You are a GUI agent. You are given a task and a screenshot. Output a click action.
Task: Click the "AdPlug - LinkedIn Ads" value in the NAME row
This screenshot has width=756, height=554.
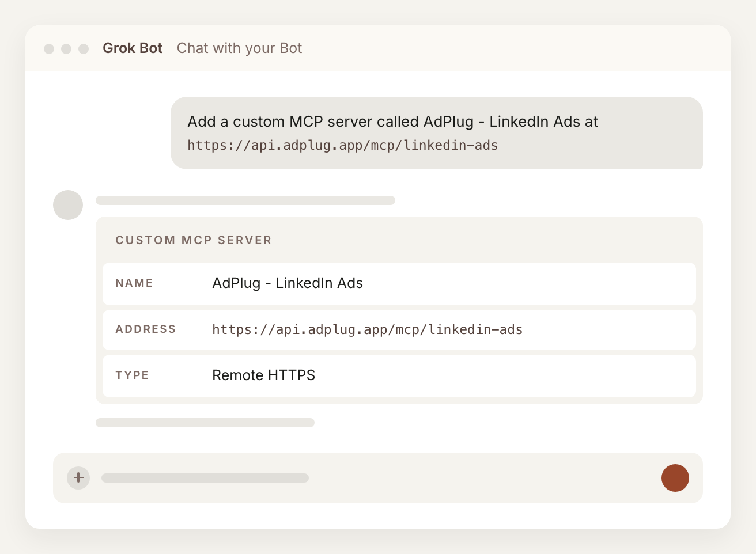pos(288,283)
